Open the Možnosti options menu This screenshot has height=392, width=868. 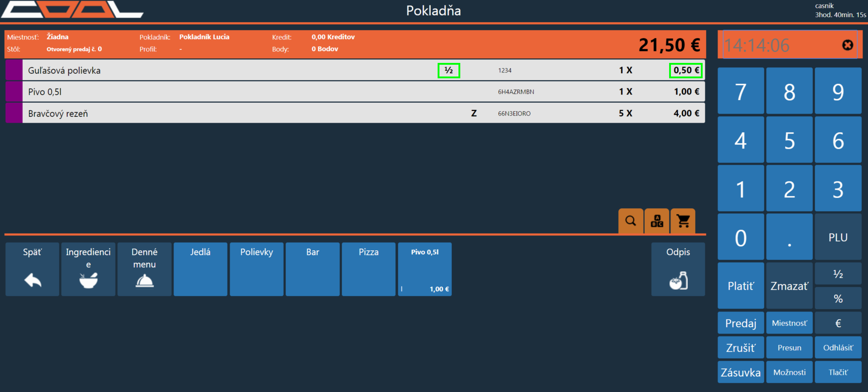789,372
